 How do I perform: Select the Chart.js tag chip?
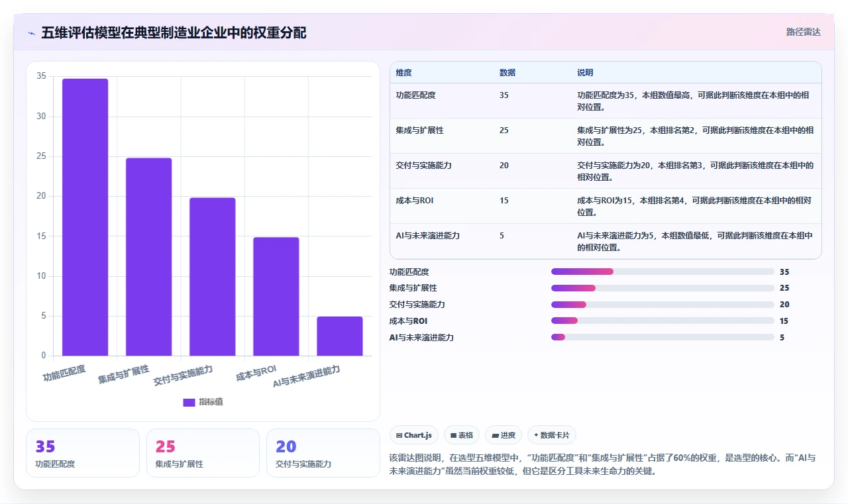413,435
